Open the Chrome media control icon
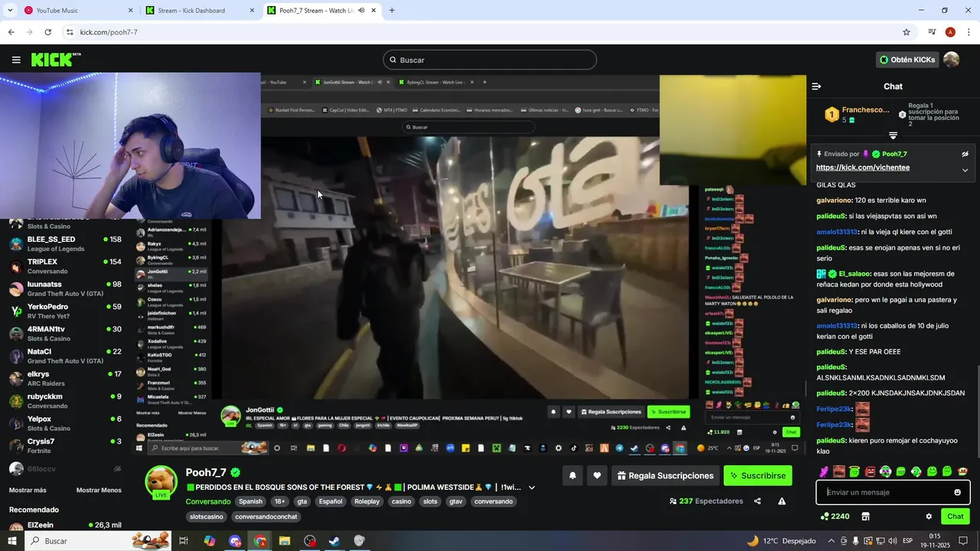Screen dimensions: 980x551 (x=932, y=32)
